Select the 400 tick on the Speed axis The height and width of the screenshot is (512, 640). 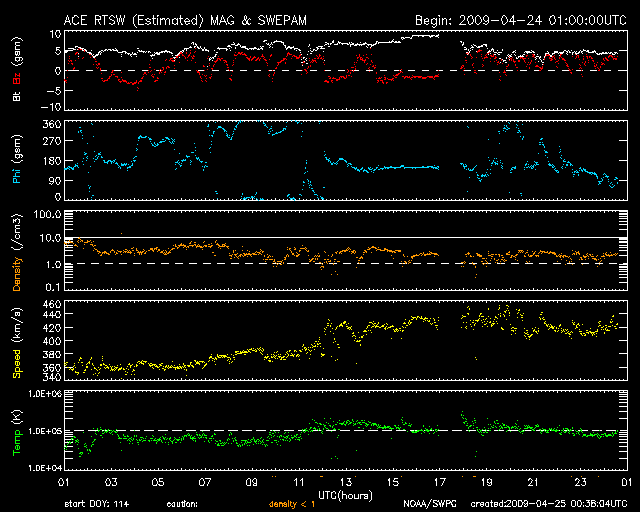click(51, 341)
